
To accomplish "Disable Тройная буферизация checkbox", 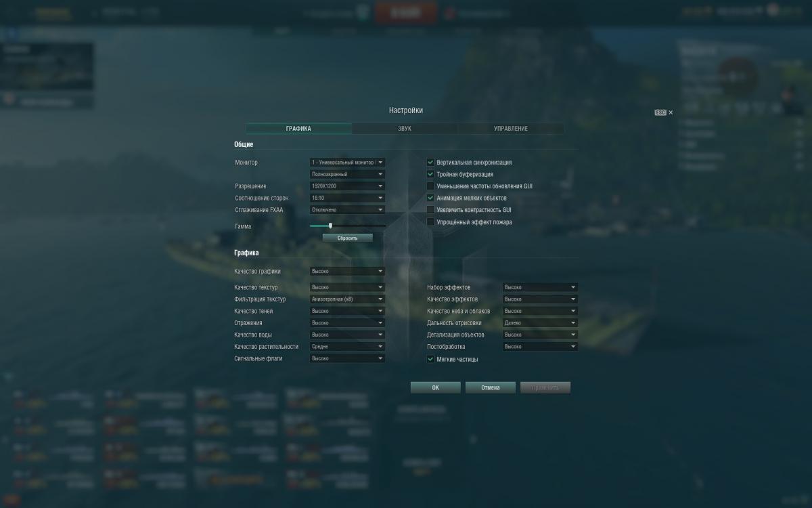I will click(430, 174).
